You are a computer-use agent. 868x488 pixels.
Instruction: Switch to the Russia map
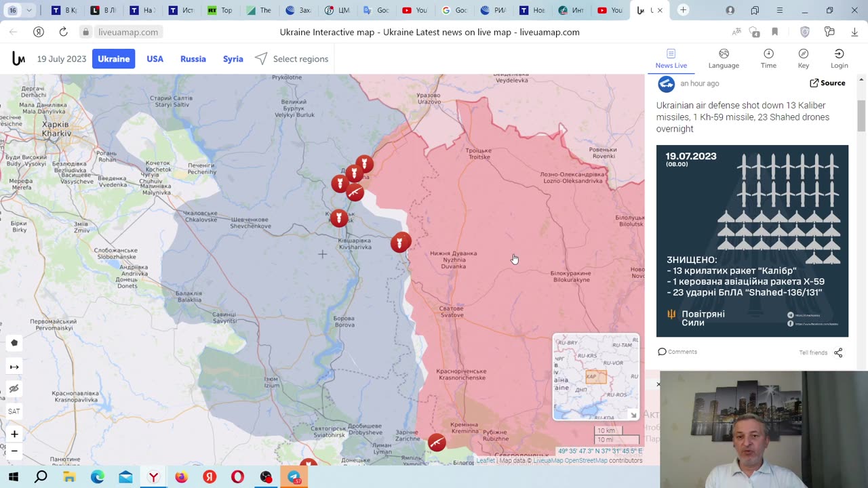[193, 59]
